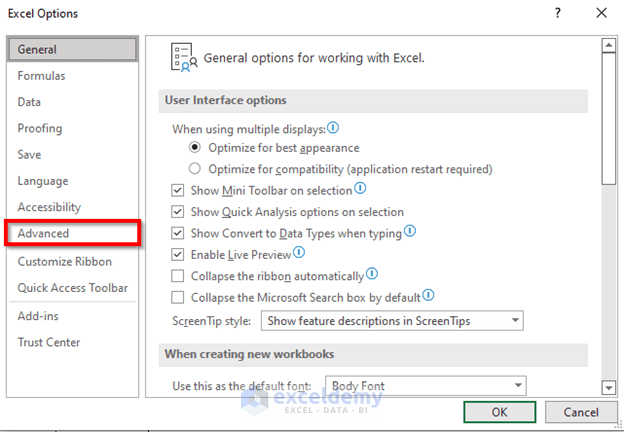This screenshot has height=432, width=624.
Task: Enable Collapse the ribbon automatically checkbox
Action: point(178,276)
